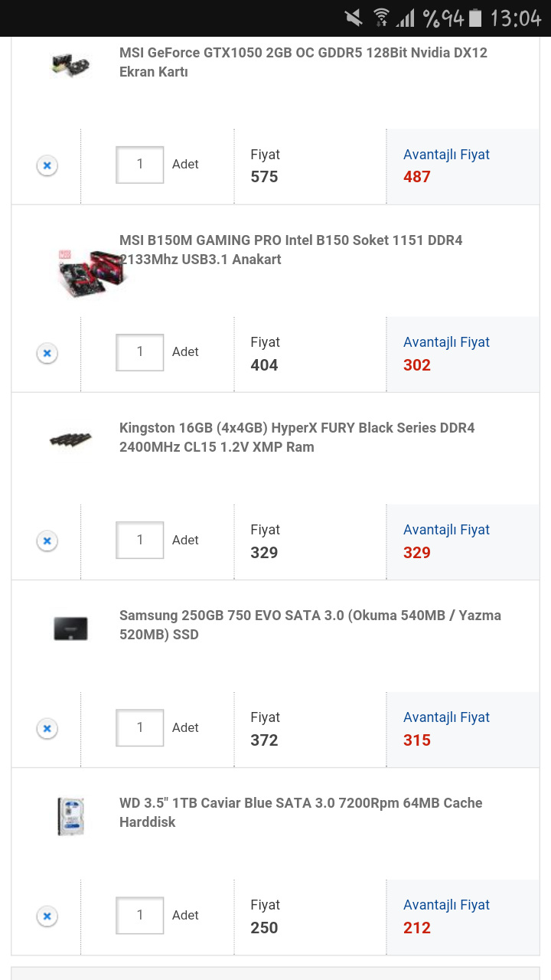Viewport: 551px width, 980px height.
Task: Tap the Wi-Fi status bar icon
Action: coord(381,18)
